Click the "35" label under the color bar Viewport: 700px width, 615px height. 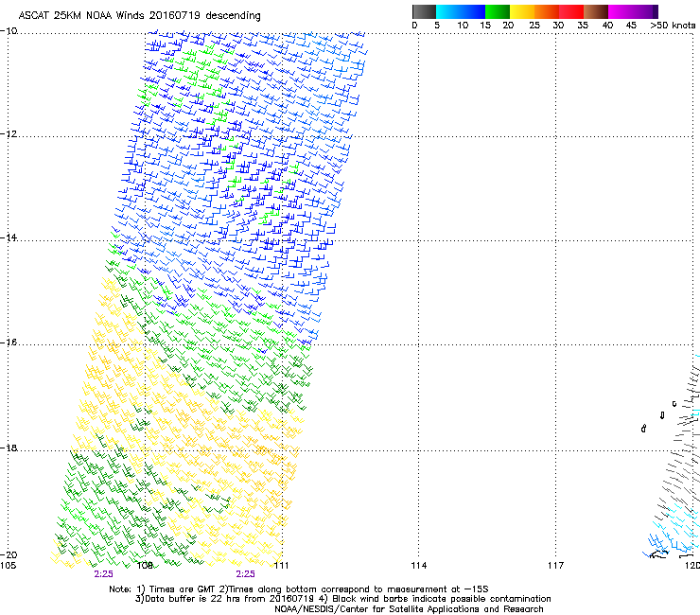[x=583, y=26]
